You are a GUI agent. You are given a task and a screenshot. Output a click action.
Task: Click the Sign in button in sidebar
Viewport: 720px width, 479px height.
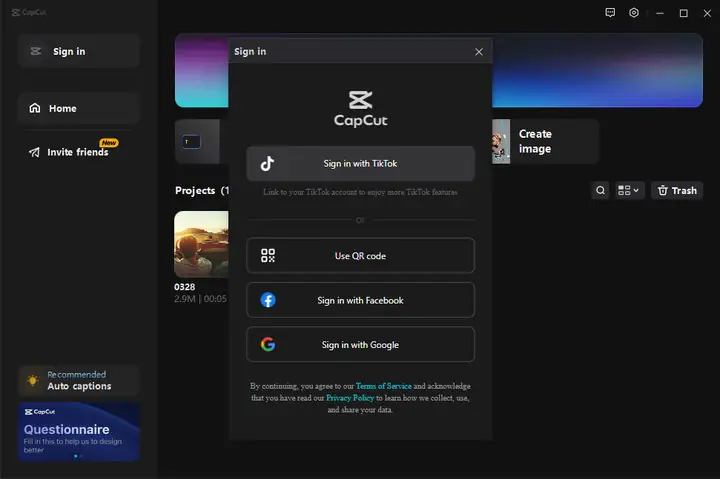78,51
